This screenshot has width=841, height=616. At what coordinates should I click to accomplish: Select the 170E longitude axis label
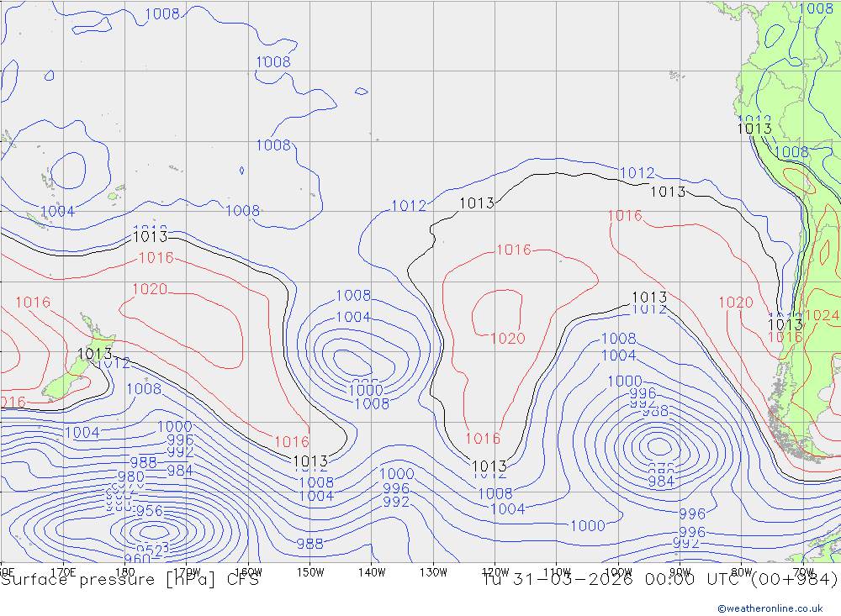click(x=63, y=572)
